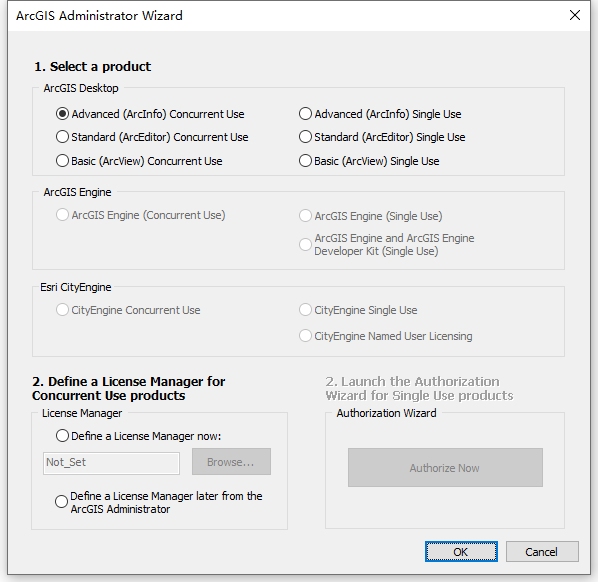598x582 pixels.
Task: Click the '1. Select a product' heading
Action: (x=93, y=67)
